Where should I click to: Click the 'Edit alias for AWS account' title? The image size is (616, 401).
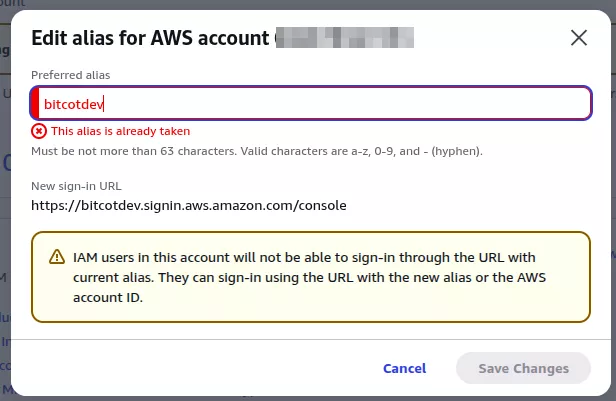[150, 38]
